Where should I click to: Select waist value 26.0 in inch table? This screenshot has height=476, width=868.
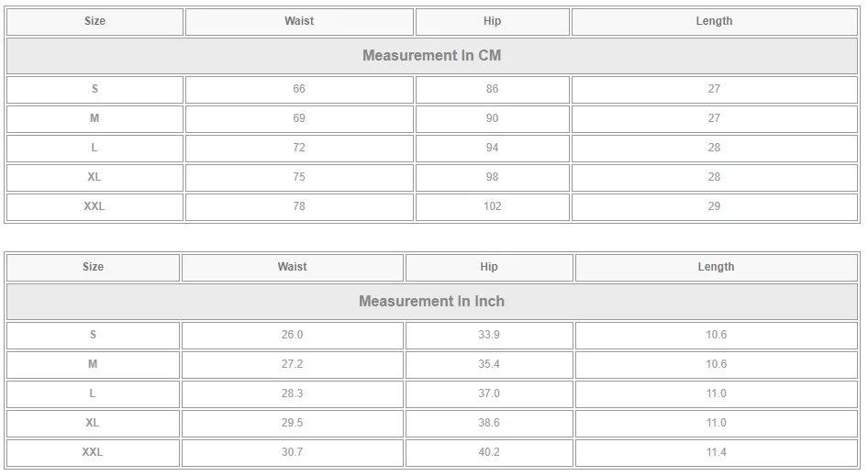point(293,336)
